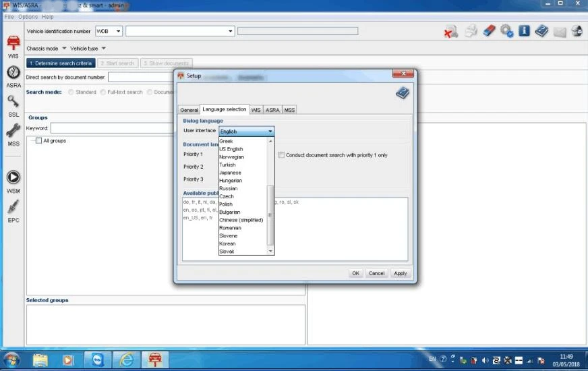Screen dimensions: 588x371
Task: Launch the media player taskbar icon
Action: (68, 360)
